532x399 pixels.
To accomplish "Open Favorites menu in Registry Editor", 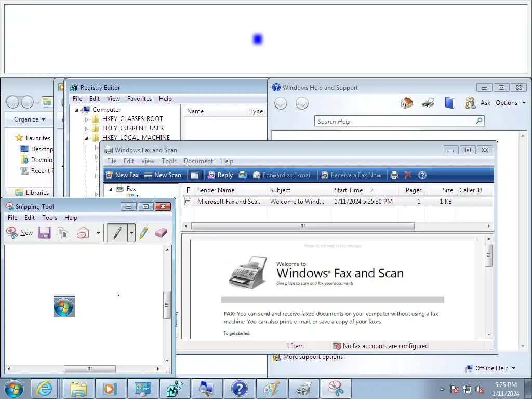I will click(139, 98).
